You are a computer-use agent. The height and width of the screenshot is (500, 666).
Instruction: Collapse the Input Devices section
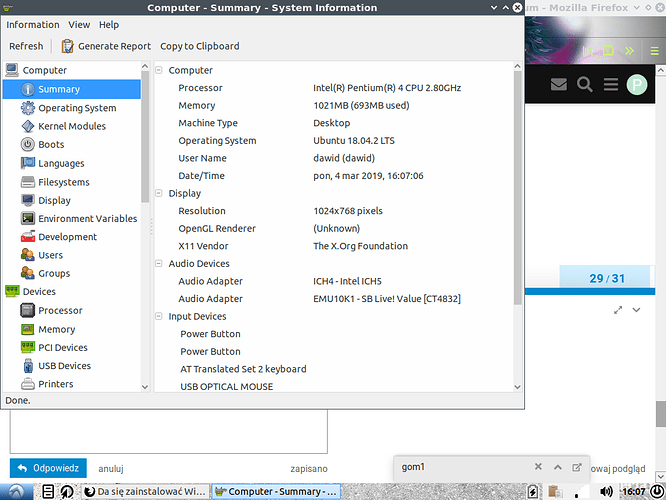159,316
